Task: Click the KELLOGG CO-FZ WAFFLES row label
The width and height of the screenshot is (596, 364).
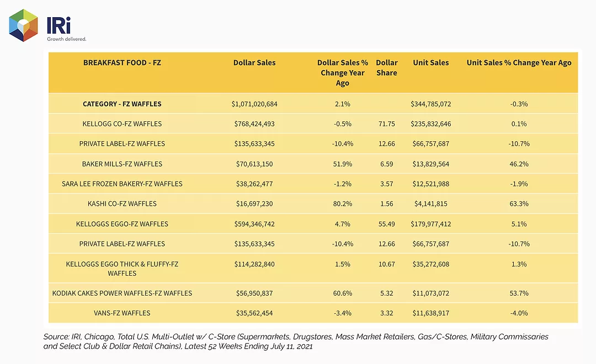Action: pyautogui.click(x=122, y=124)
